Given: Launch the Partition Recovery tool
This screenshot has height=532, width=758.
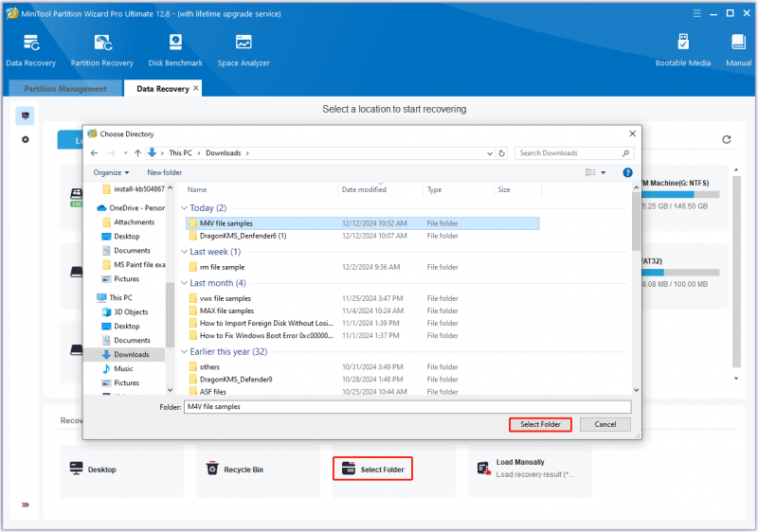Looking at the screenshot, I should (x=102, y=50).
